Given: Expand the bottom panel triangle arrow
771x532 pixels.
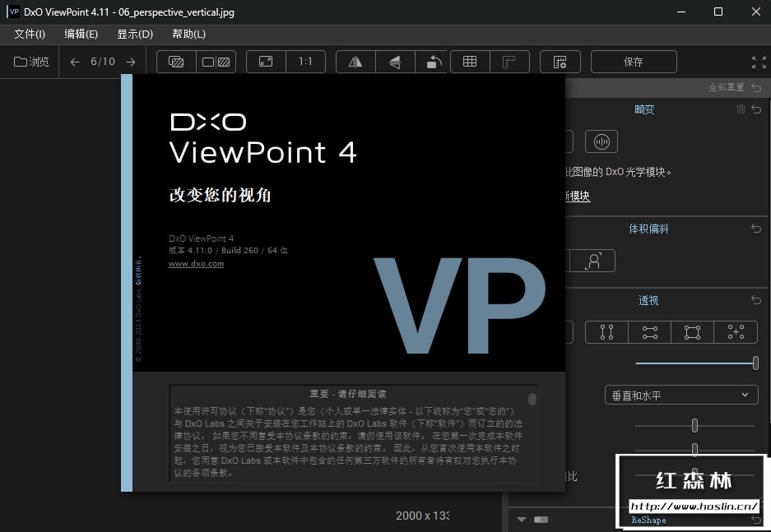Looking at the screenshot, I should pos(522,520).
